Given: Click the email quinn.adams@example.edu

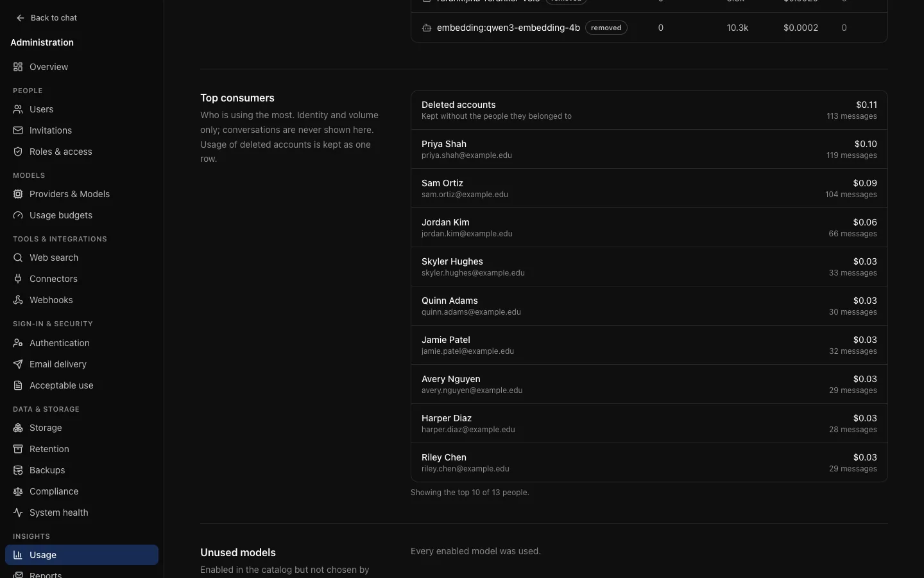Looking at the screenshot, I should [x=471, y=312].
